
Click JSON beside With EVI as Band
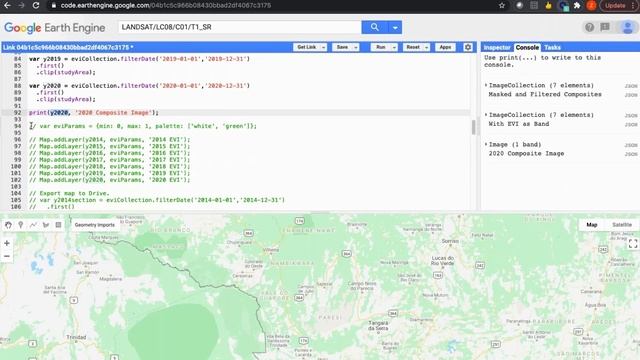631,124
